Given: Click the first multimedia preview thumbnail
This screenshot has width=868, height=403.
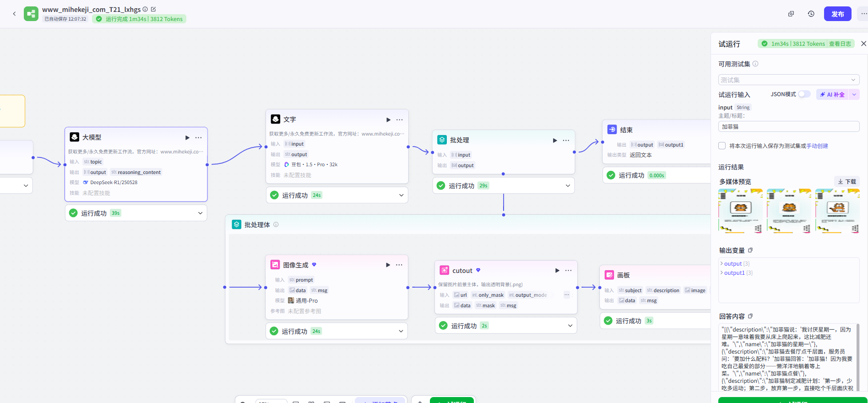Looking at the screenshot, I should tap(740, 211).
